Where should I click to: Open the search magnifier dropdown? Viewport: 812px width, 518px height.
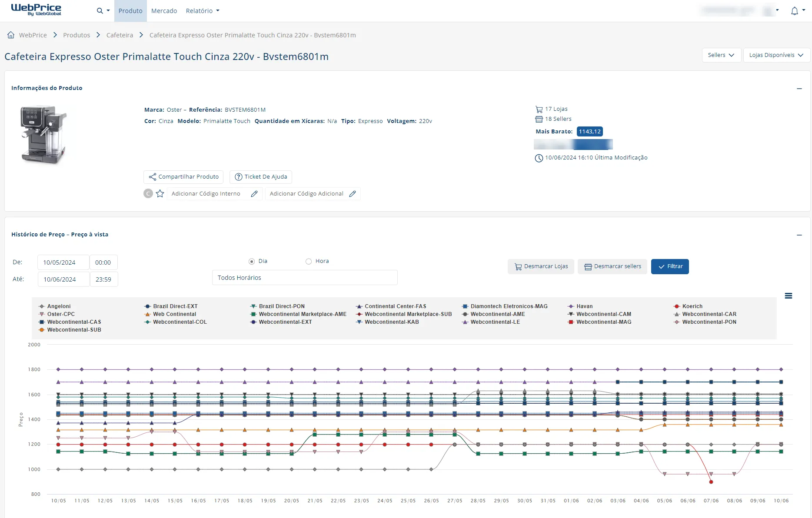coord(103,11)
